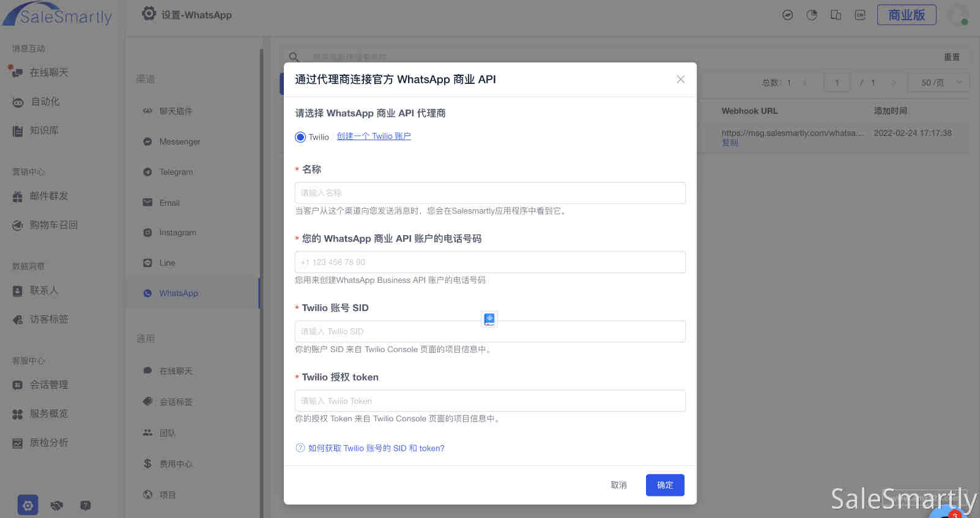Click the 商业版 business edition button

click(x=907, y=15)
